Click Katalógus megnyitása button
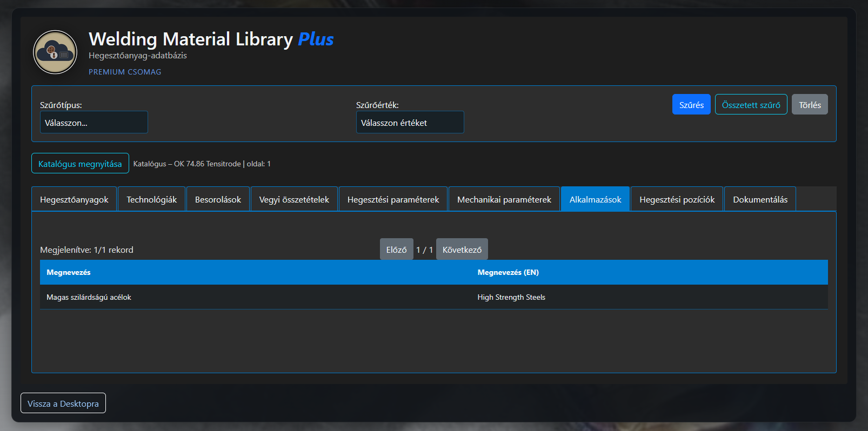868x431 pixels. pyautogui.click(x=80, y=163)
